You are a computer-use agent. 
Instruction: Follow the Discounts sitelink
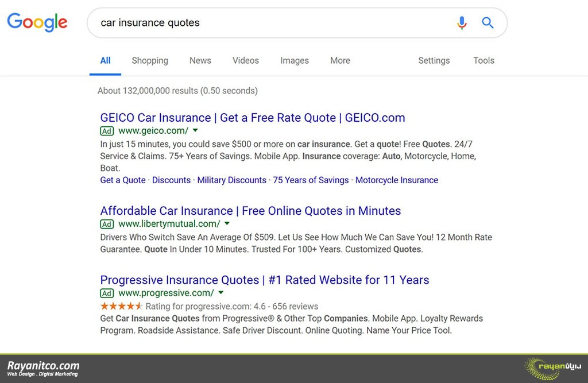(171, 180)
